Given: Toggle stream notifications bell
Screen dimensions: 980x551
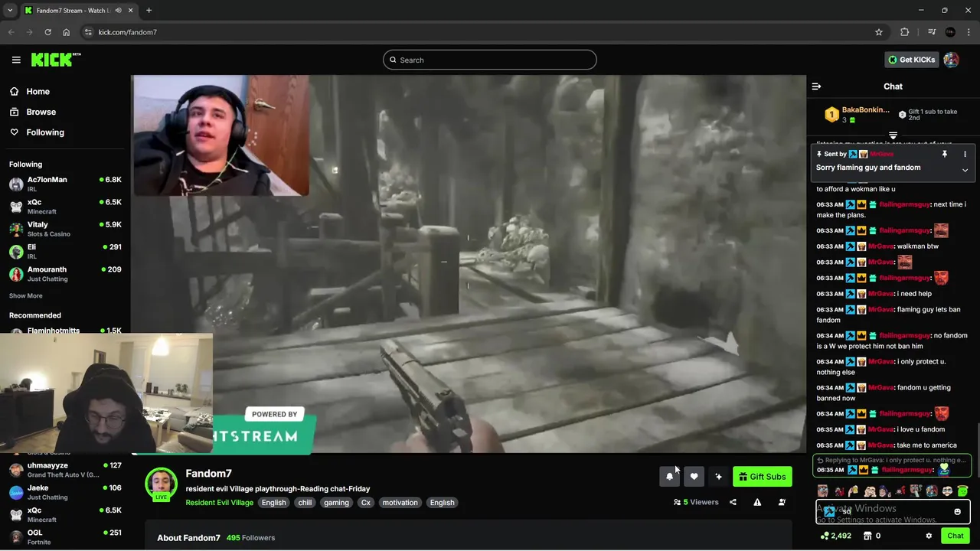Looking at the screenshot, I should (x=669, y=477).
